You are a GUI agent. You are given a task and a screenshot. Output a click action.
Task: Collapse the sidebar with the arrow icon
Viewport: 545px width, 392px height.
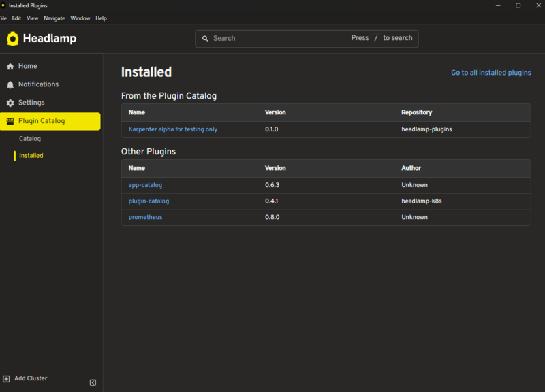93,382
